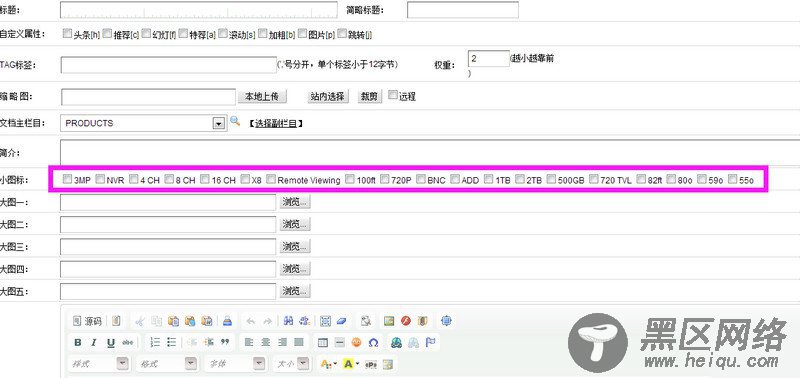800x378 pixels.
Task: Click the 站内选择 button
Action: [328, 96]
